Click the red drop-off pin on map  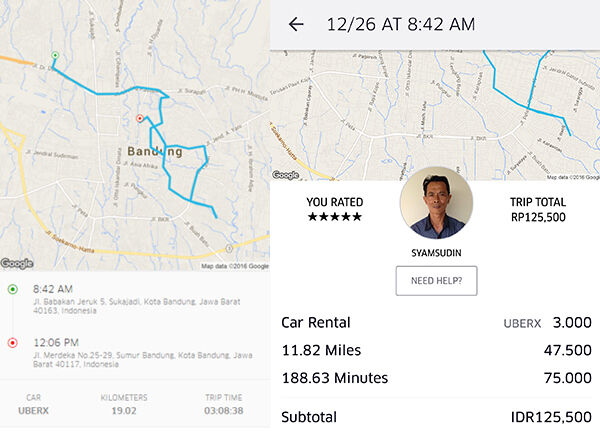pyautogui.click(x=140, y=118)
